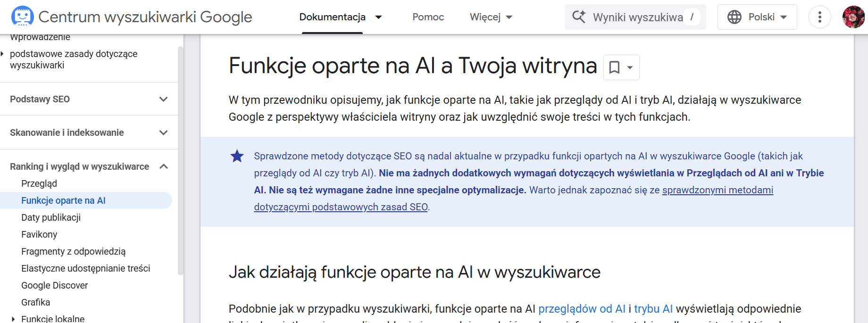
Task: Click the triangle beside podstawowe zasady dotyczące wyszukiwarki
Action: point(2,54)
